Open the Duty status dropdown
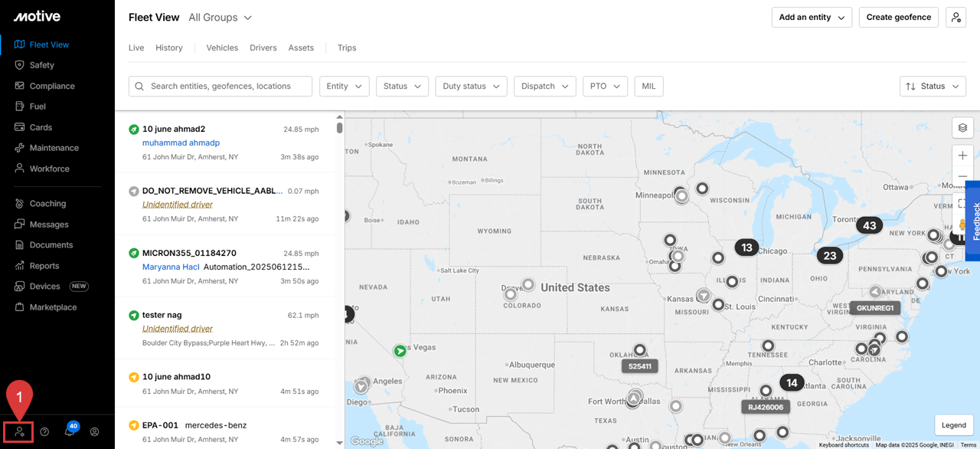980x449 pixels. coord(471,87)
